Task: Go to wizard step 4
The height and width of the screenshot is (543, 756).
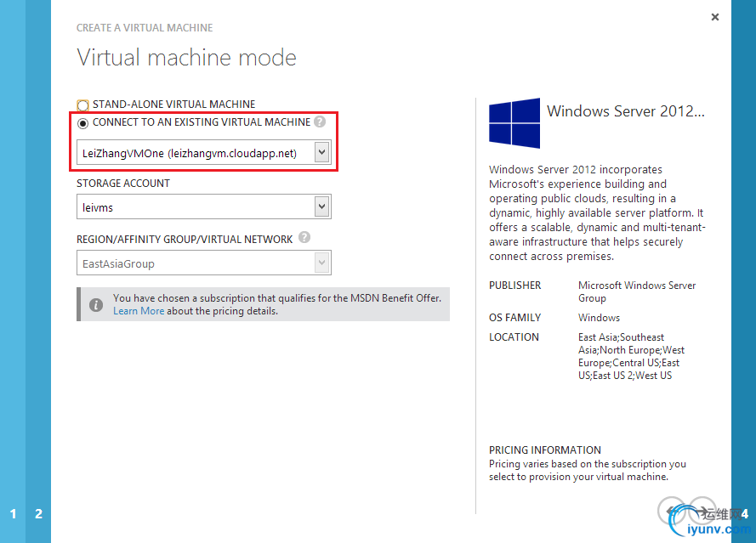Action: click(x=744, y=513)
